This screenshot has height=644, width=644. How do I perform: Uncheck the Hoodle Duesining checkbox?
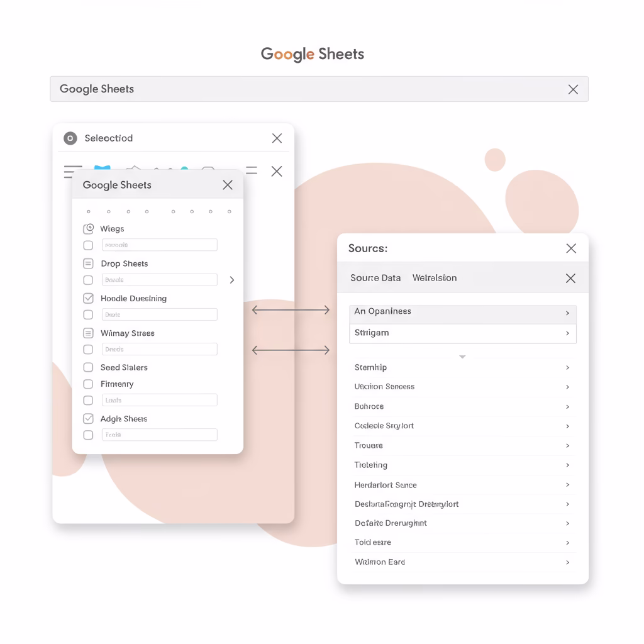point(88,297)
